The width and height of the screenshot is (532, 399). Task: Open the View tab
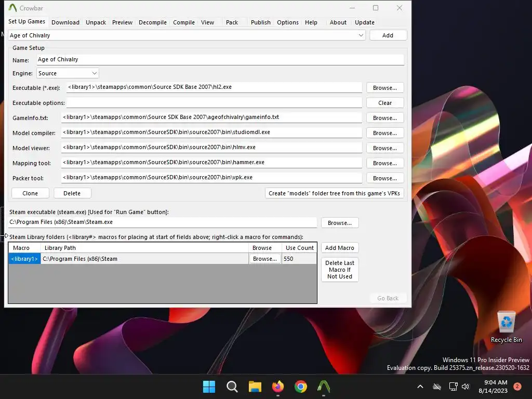pos(207,22)
